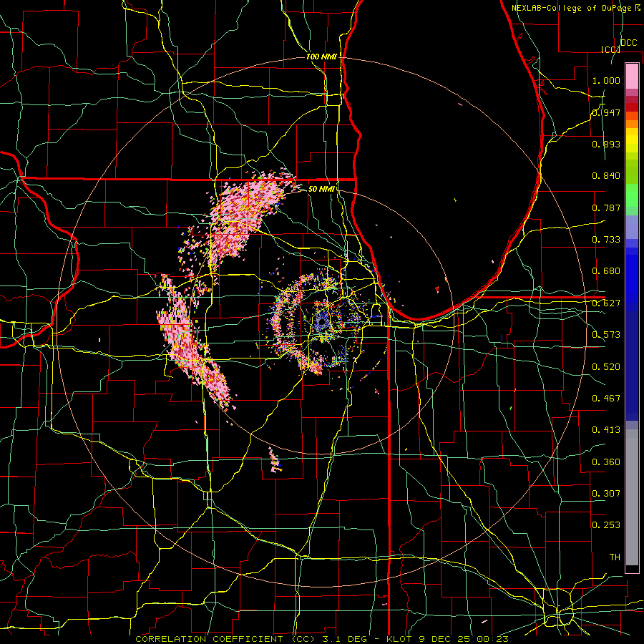Click the TH label on the scale

point(615,557)
